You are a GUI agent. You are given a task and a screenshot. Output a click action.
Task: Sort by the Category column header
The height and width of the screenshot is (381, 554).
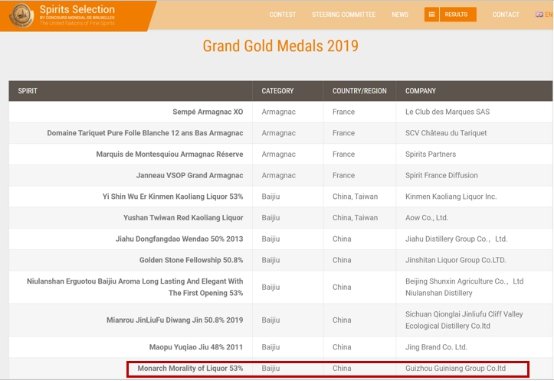[x=277, y=91]
